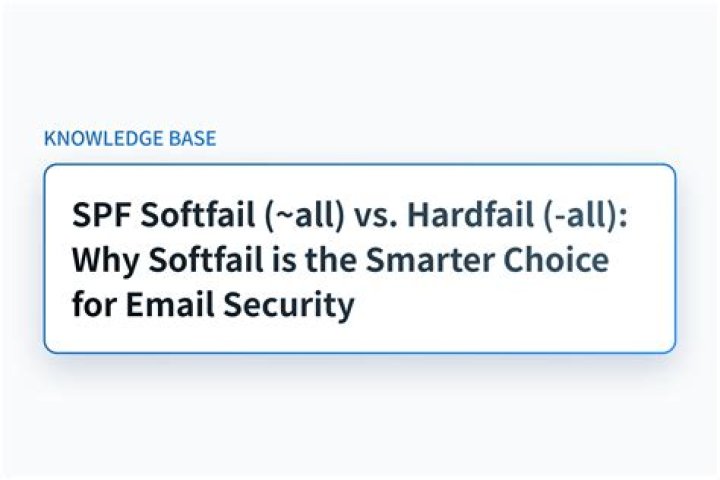Click the word Choice in the title
Image resolution: width=720 pixels, height=480 pixels.
pyautogui.click(x=556, y=260)
